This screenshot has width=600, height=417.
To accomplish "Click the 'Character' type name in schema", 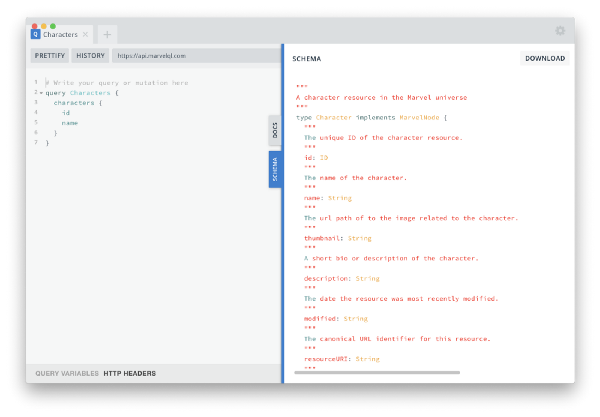I will coord(333,117).
